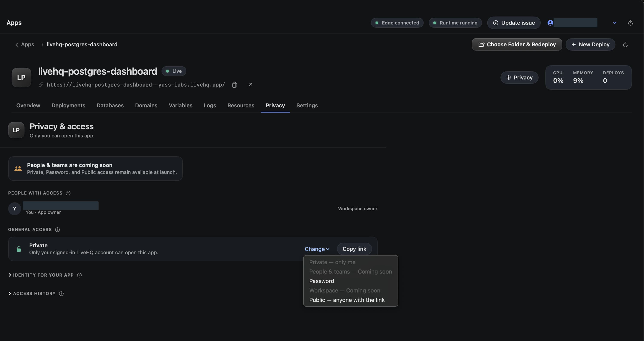Open the help icon next to Identity For Your App

(79, 275)
